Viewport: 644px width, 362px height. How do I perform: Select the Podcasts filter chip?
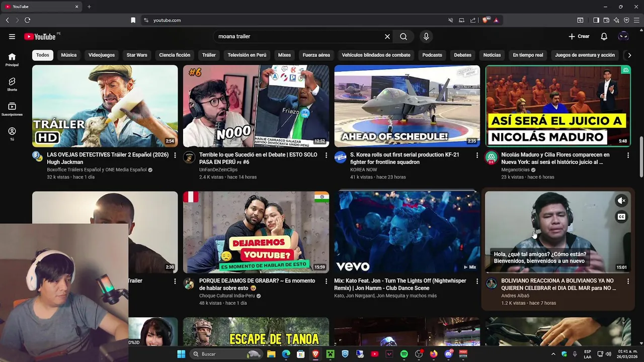click(432, 55)
